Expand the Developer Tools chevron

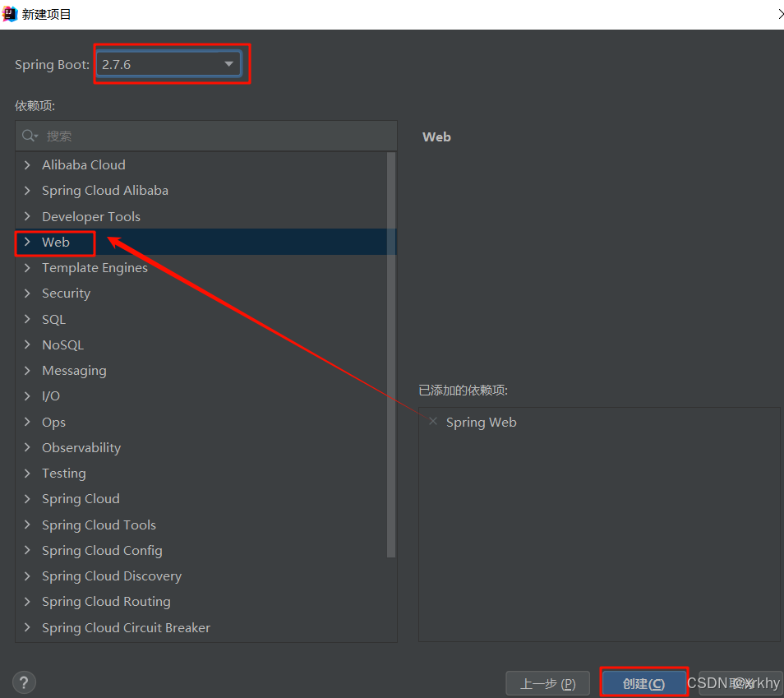27,216
